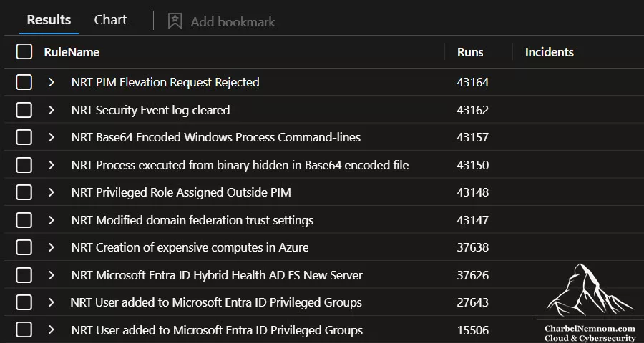Toggle the select-all checkbox in the header

point(24,52)
